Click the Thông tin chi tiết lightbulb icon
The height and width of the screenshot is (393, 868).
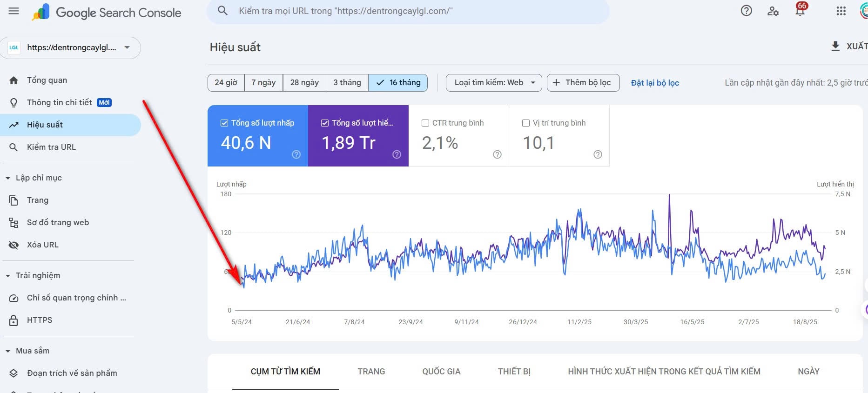[14, 103]
